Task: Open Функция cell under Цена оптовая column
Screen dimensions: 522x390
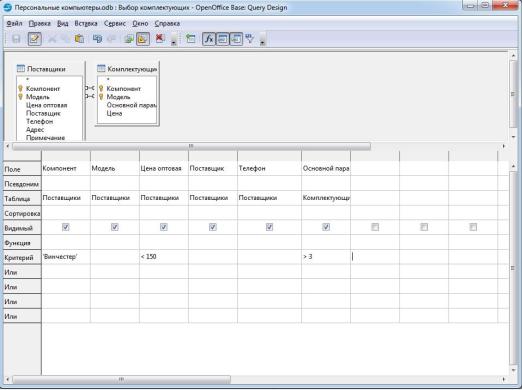Action: (164, 242)
